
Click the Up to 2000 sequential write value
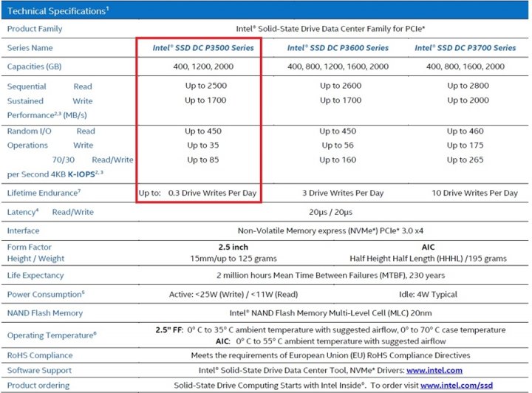click(468, 100)
